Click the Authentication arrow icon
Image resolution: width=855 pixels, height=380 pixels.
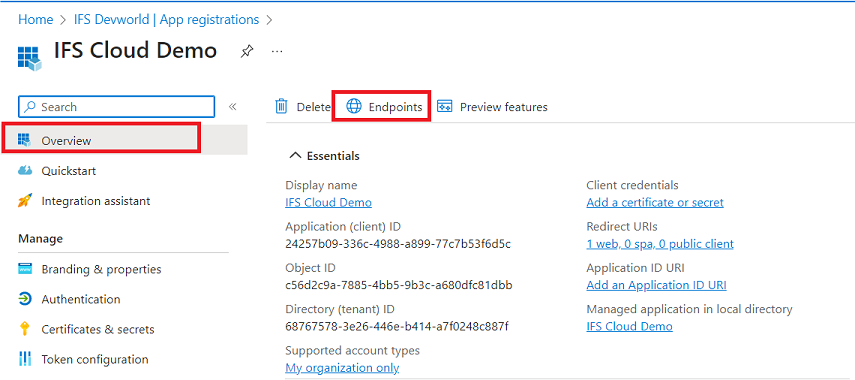(x=25, y=299)
